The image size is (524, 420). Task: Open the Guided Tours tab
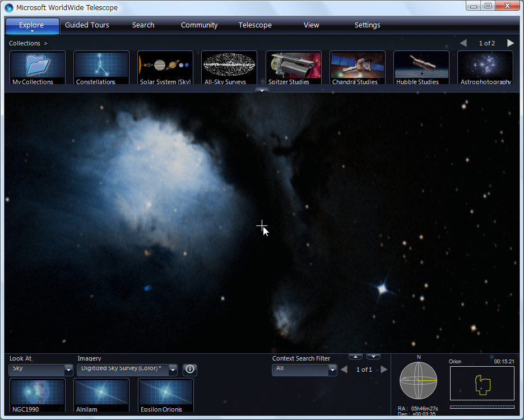click(x=87, y=25)
